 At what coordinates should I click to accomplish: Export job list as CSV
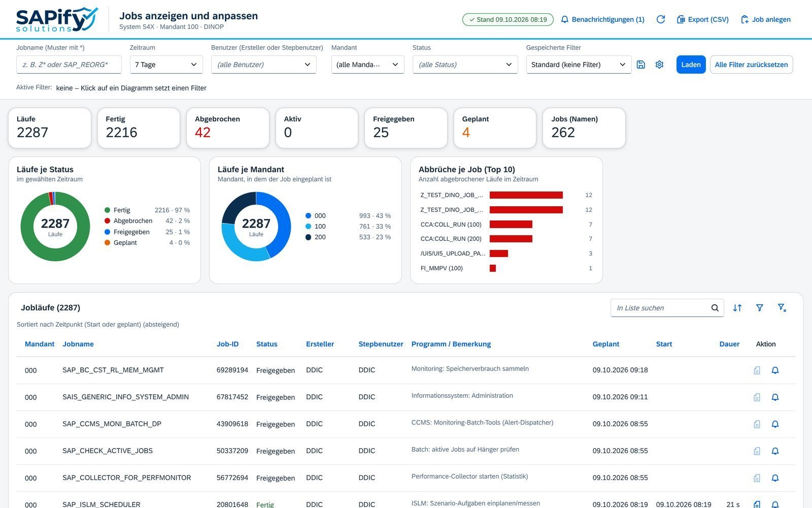pyautogui.click(x=703, y=19)
